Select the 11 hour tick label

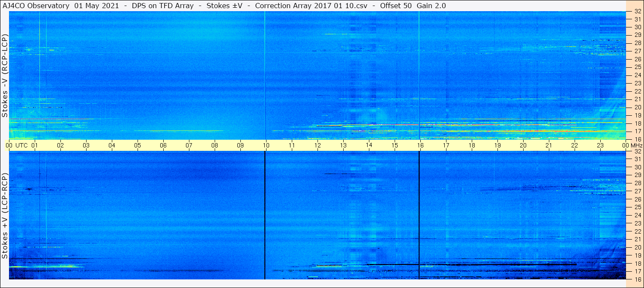click(292, 145)
